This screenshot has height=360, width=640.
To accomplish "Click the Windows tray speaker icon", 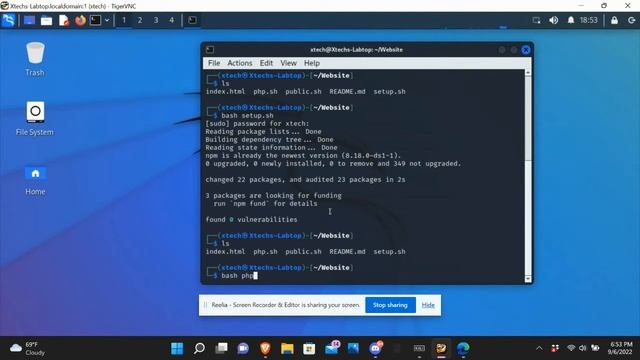I will (583, 348).
